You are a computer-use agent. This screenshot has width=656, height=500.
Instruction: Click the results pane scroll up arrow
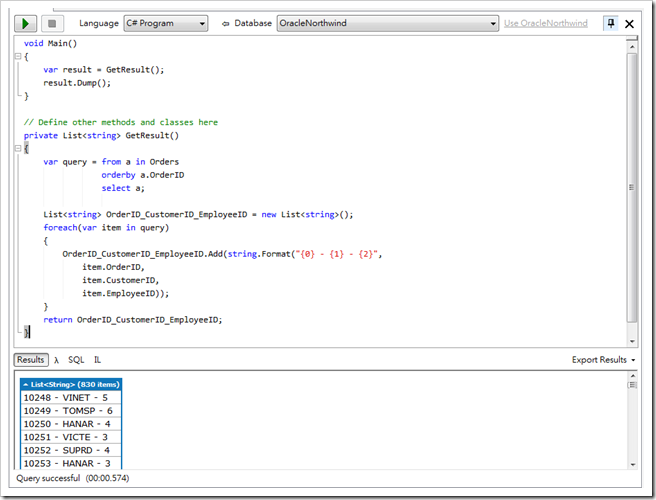point(633,376)
